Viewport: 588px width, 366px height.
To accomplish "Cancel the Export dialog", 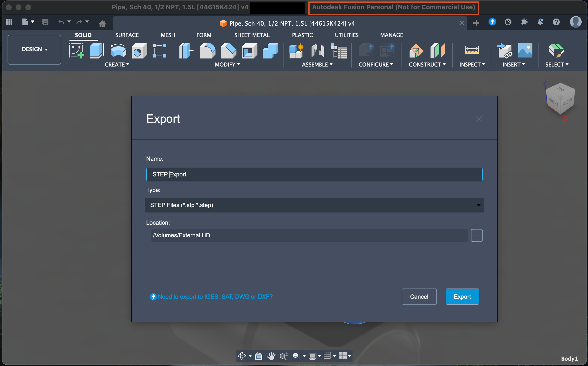I will pyautogui.click(x=419, y=297).
